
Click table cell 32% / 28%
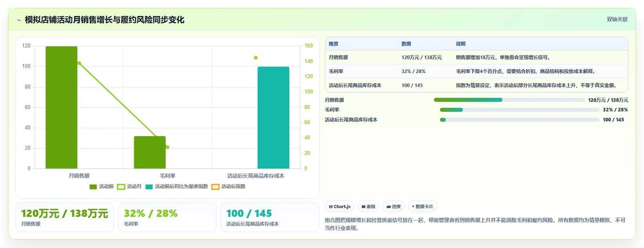click(x=413, y=71)
